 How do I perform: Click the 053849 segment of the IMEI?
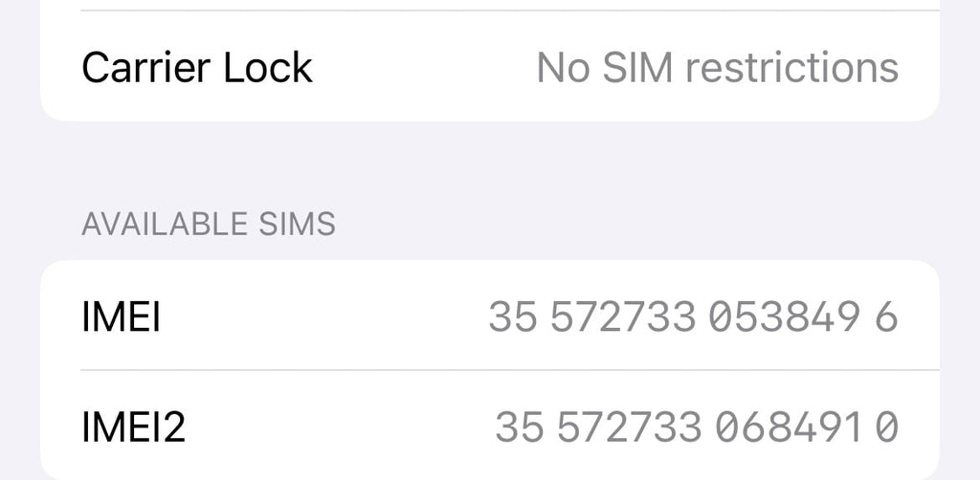pos(783,316)
